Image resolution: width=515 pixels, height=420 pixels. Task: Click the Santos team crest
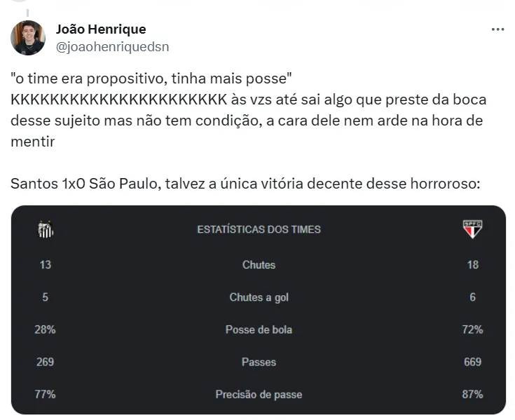click(46, 229)
